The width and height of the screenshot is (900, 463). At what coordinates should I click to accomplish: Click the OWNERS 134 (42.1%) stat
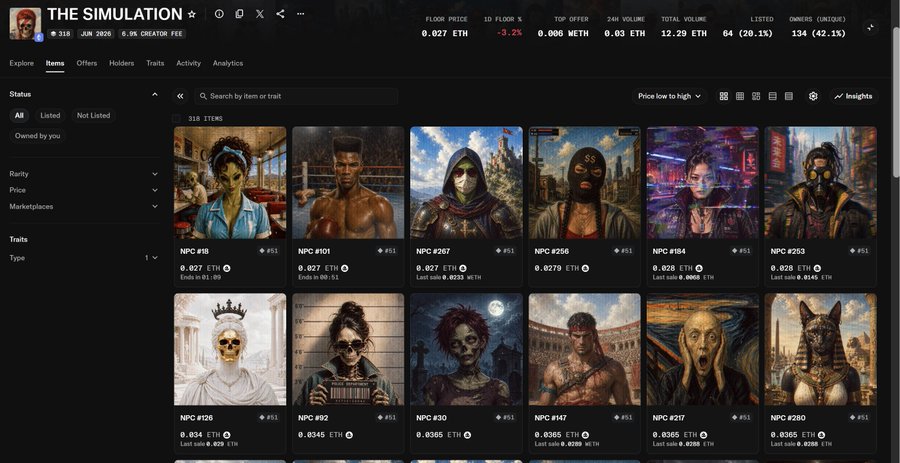point(818,27)
